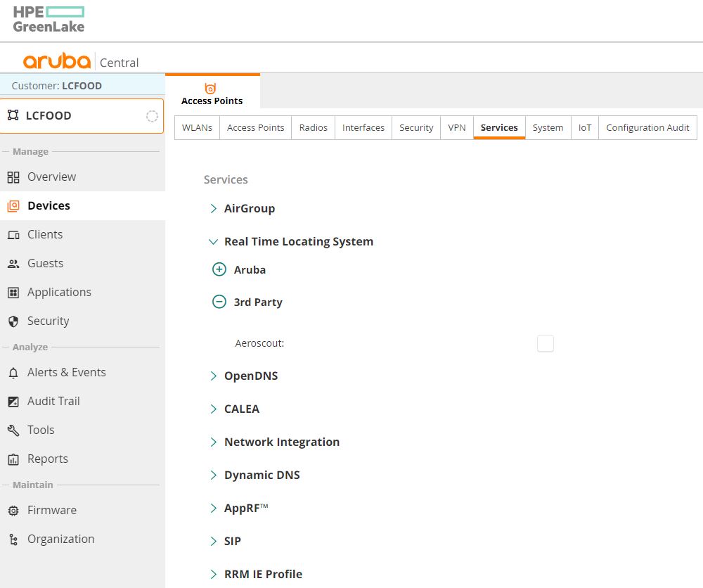The height and width of the screenshot is (588, 703).
Task: Open Audit Trail in the sidebar
Action: click(53, 401)
